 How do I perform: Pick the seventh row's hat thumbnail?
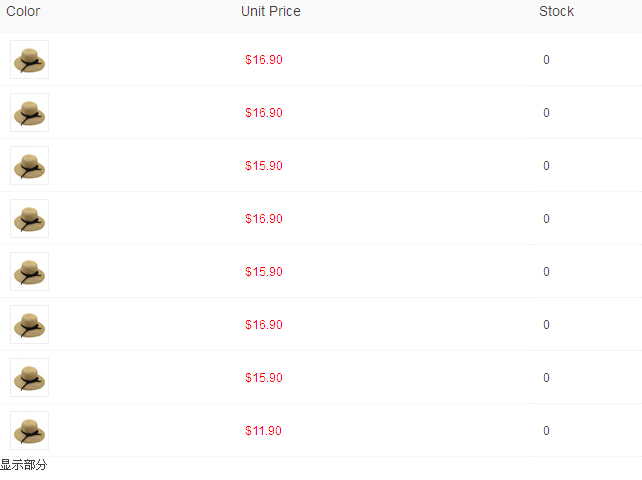pos(29,378)
